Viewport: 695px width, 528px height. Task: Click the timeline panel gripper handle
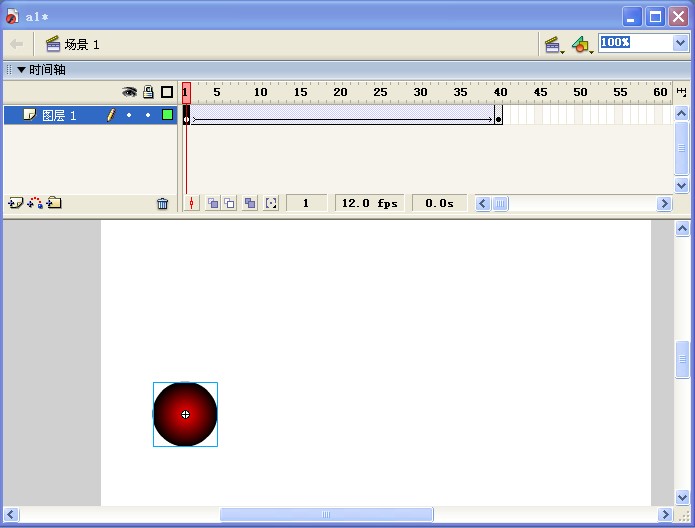[x=9, y=70]
